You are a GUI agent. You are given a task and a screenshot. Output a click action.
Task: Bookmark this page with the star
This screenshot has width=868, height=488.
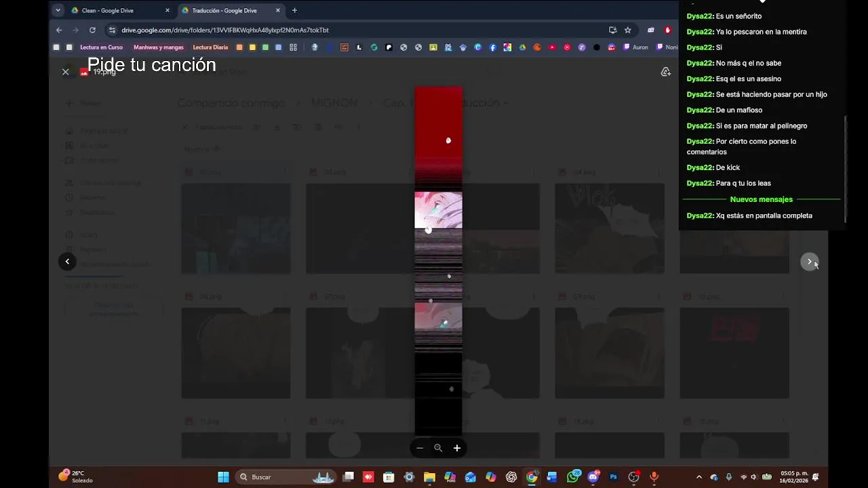(x=628, y=30)
